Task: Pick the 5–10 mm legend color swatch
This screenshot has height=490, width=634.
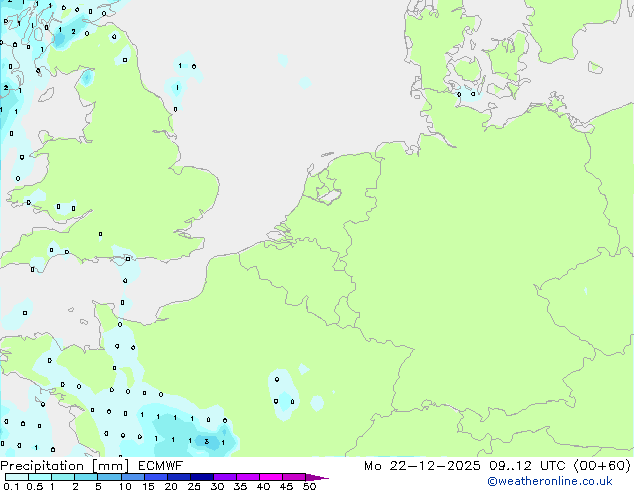Action: (x=109, y=477)
